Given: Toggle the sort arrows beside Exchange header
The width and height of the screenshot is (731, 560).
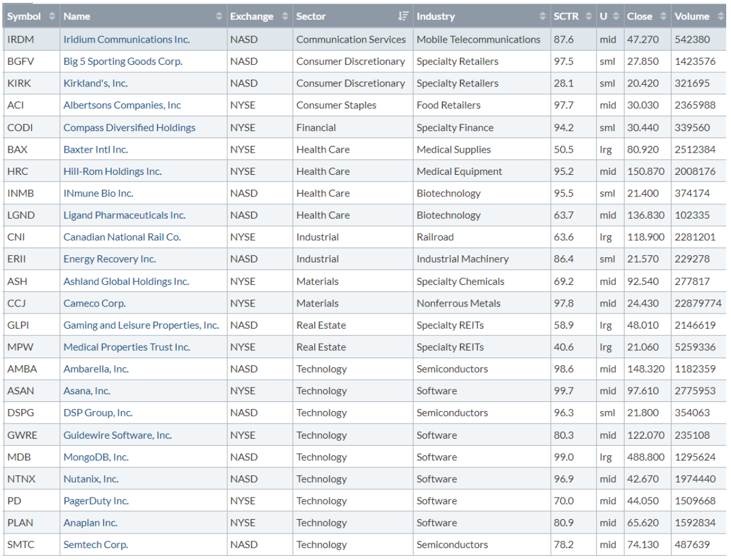Looking at the screenshot, I should [285, 17].
